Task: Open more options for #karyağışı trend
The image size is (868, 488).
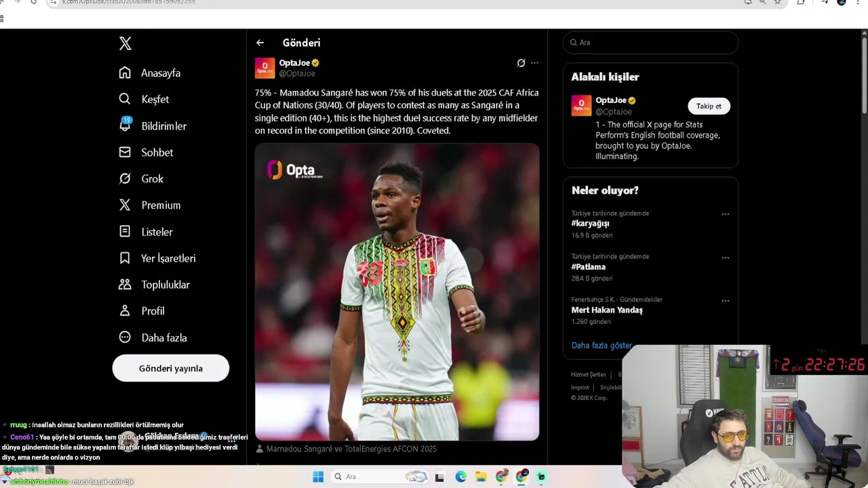Action: pos(725,214)
